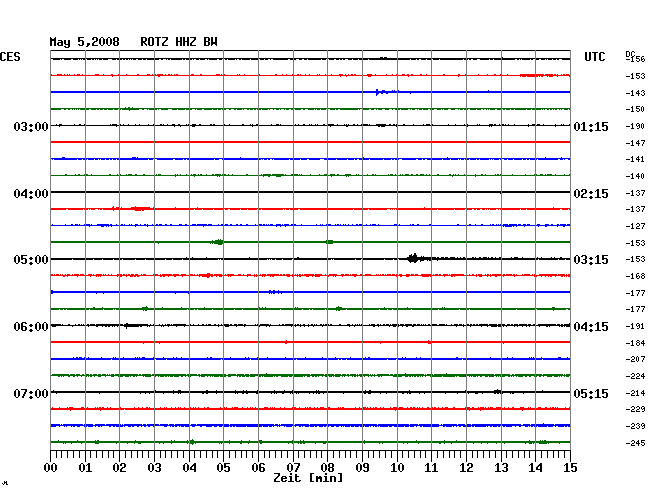Click the DC offset value "-127"
650x494 pixels.
pos(635,226)
